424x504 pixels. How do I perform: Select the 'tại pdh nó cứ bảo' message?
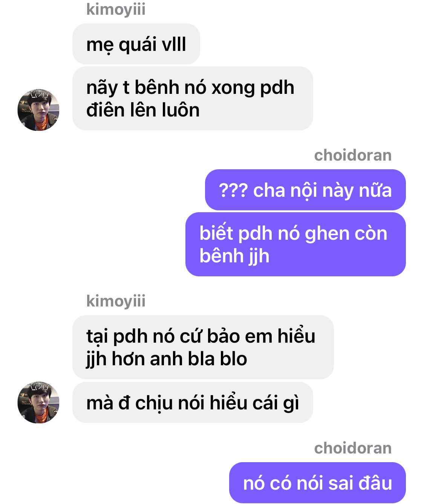(203, 347)
